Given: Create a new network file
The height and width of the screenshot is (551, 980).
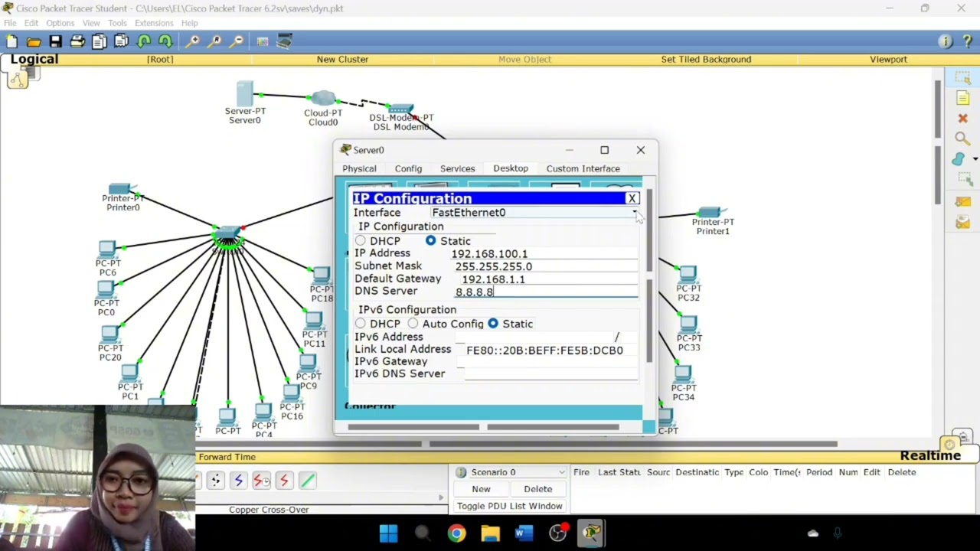Looking at the screenshot, I should tap(11, 41).
